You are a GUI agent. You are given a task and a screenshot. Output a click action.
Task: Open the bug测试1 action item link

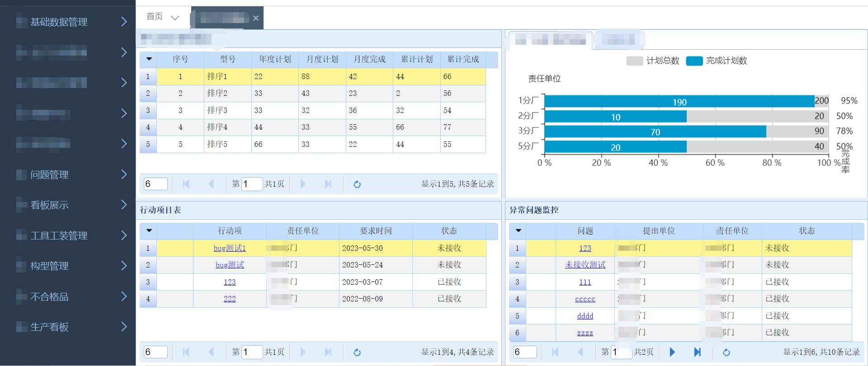pos(230,248)
